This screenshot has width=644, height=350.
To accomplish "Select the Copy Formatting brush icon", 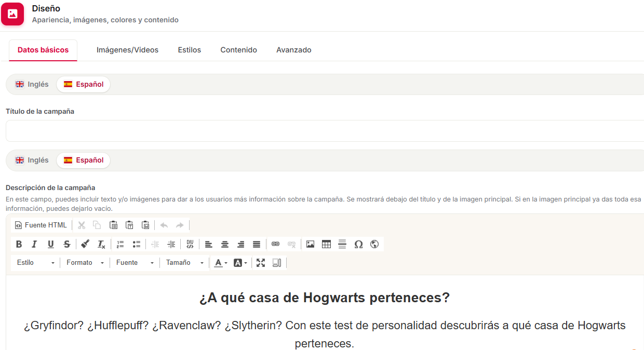I will pos(85,244).
